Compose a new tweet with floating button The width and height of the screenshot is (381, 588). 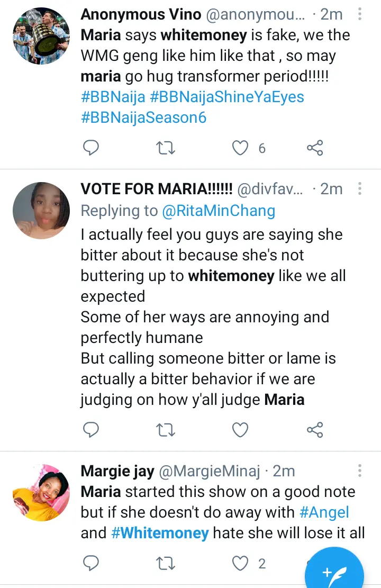click(x=334, y=572)
